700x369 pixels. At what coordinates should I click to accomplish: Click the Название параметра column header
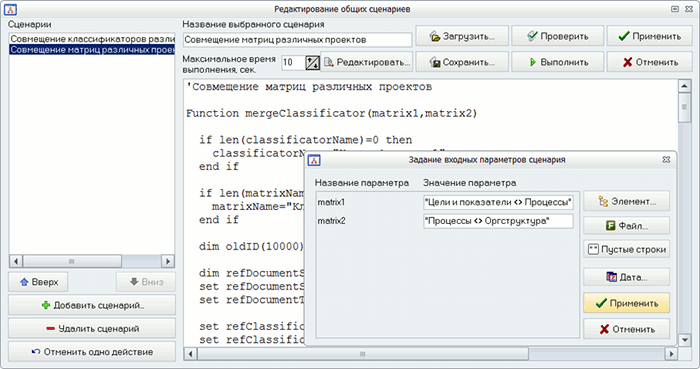point(362,183)
